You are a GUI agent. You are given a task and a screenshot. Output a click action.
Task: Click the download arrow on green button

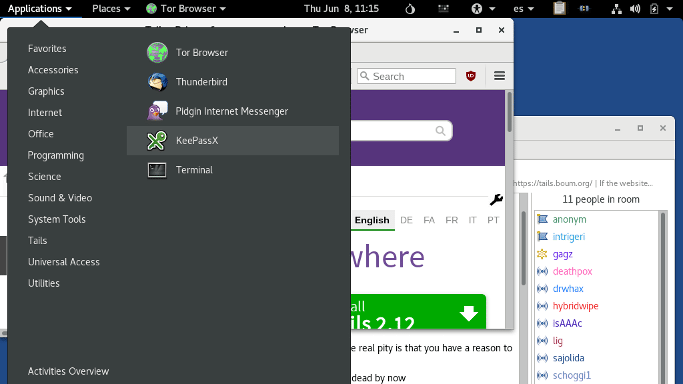click(469, 313)
